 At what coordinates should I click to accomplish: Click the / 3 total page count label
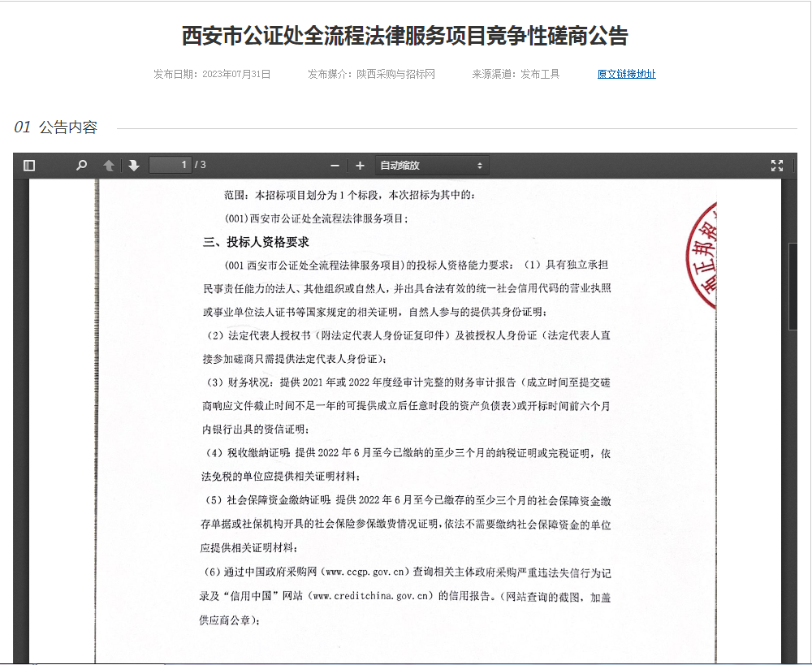pyautogui.click(x=201, y=165)
